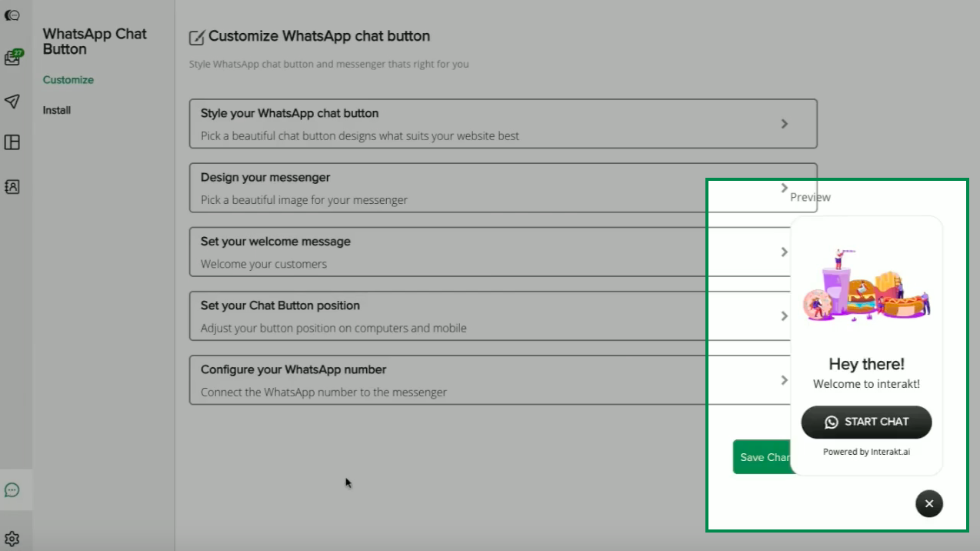980x551 pixels.
Task: Click "Pick a beautiful chat button designs" description
Action: tap(360, 136)
